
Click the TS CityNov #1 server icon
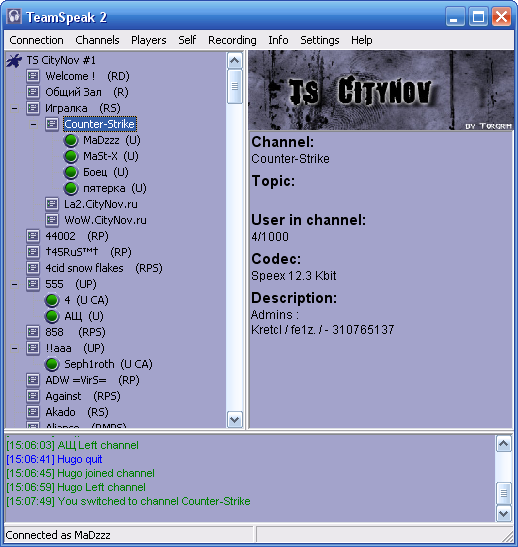(14, 61)
